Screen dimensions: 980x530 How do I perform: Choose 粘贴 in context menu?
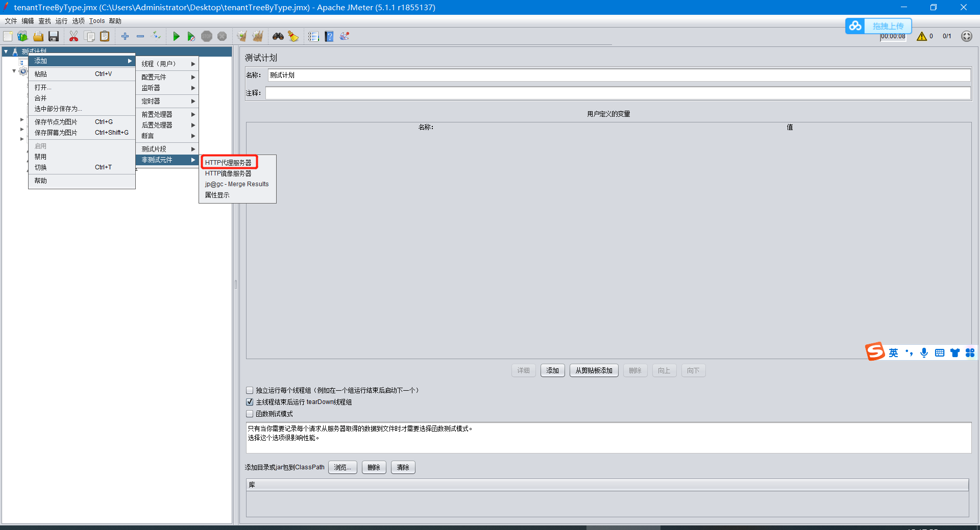82,74
